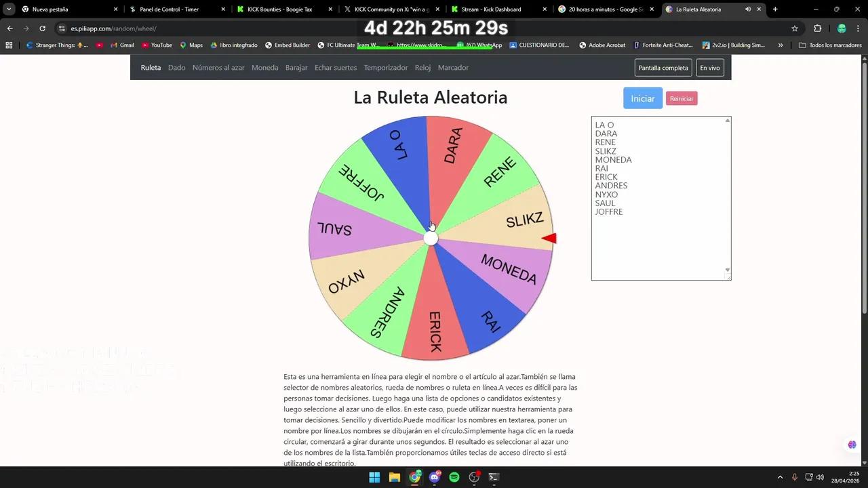Open the Fortnite Anti-Cheat bookmark

tap(663, 45)
